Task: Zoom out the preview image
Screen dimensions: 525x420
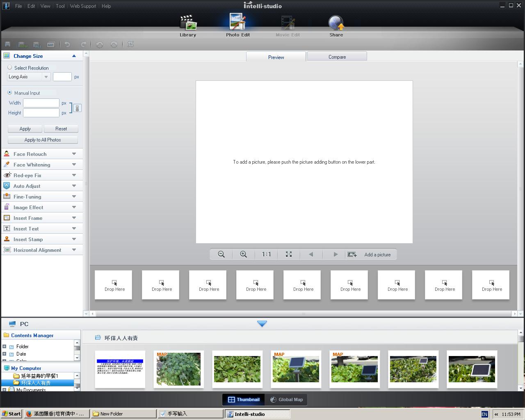Action: coord(221,254)
